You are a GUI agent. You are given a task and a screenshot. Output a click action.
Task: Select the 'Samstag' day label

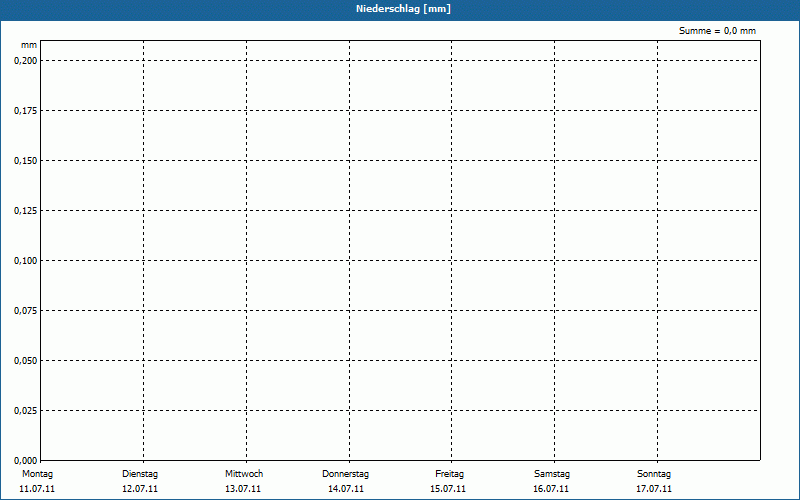pyautogui.click(x=552, y=474)
